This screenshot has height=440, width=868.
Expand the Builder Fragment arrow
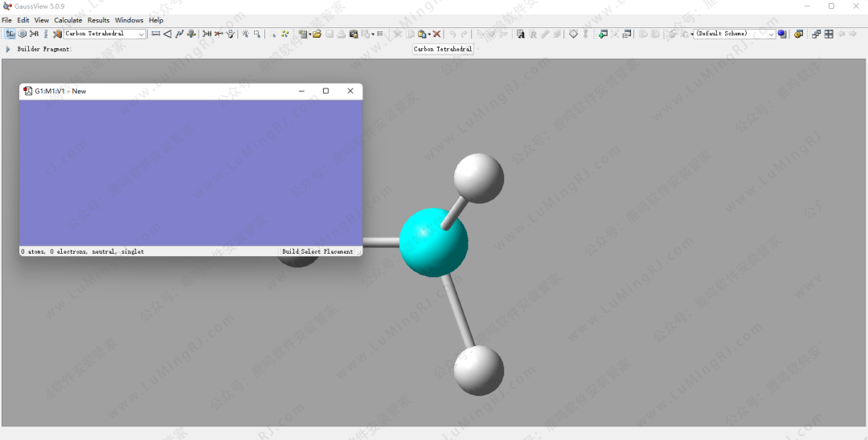click(x=8, y=49)
